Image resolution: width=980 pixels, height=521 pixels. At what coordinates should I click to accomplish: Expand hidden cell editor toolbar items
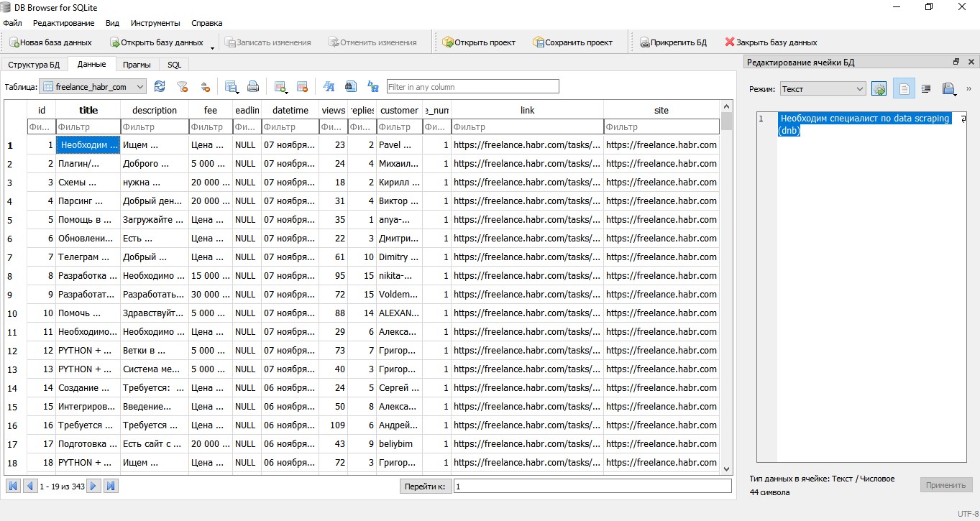968,89
